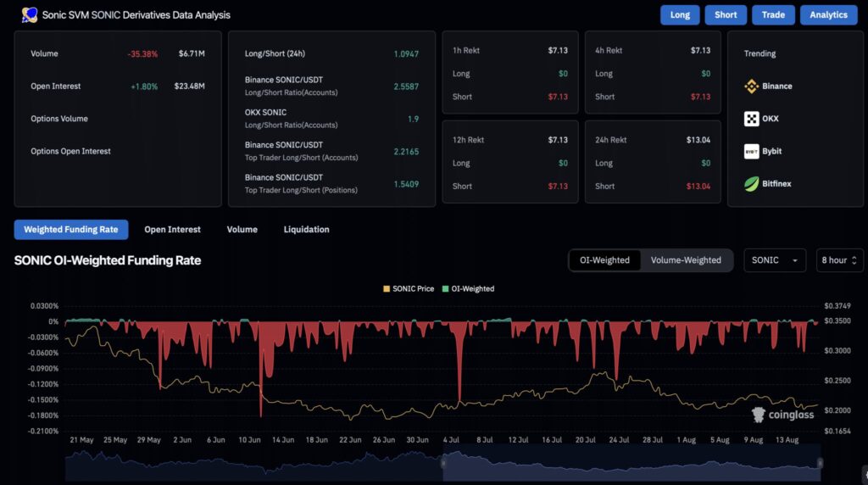Switch to the Open Interest tab
Viewport: 868px width, 485px height.
[172, 229]
